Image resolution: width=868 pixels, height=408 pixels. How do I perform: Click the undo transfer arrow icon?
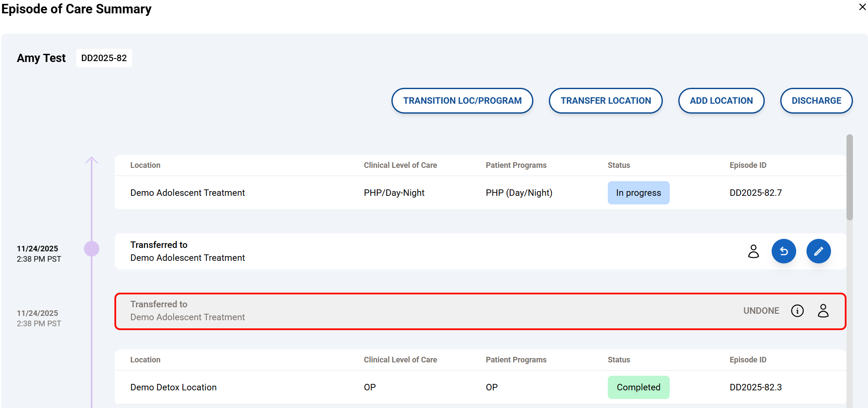[x=783, y=251]
